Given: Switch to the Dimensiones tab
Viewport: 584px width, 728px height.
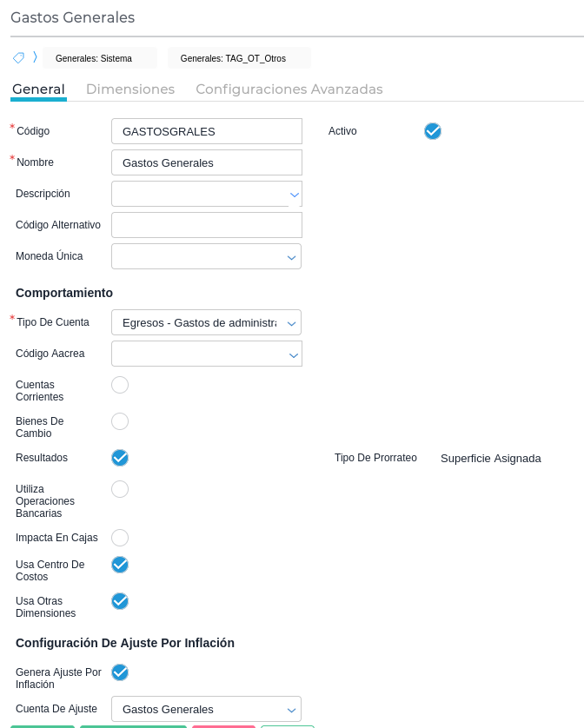Looking at the screenshot, I should point(130,89).
